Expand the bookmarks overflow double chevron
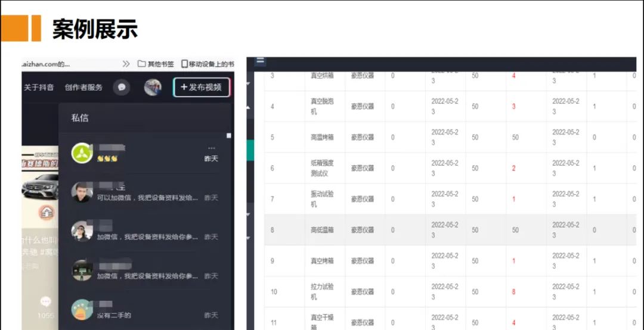 click(x=126, y=64)
